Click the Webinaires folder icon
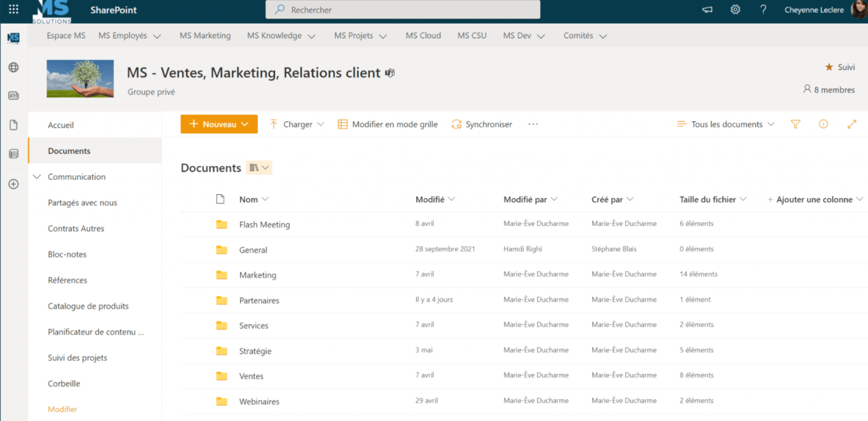Viewport: 868px width, 421px height. [221, 401]
